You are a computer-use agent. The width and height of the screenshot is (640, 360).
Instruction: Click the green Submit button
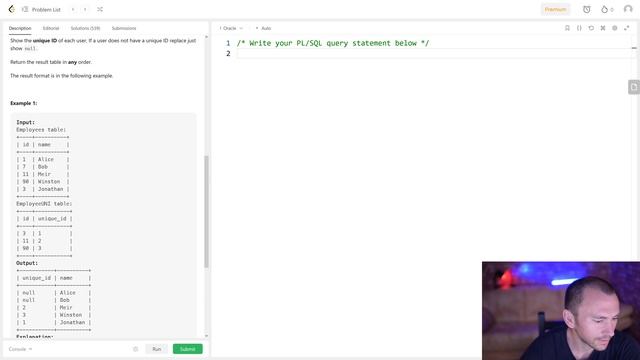187,349
